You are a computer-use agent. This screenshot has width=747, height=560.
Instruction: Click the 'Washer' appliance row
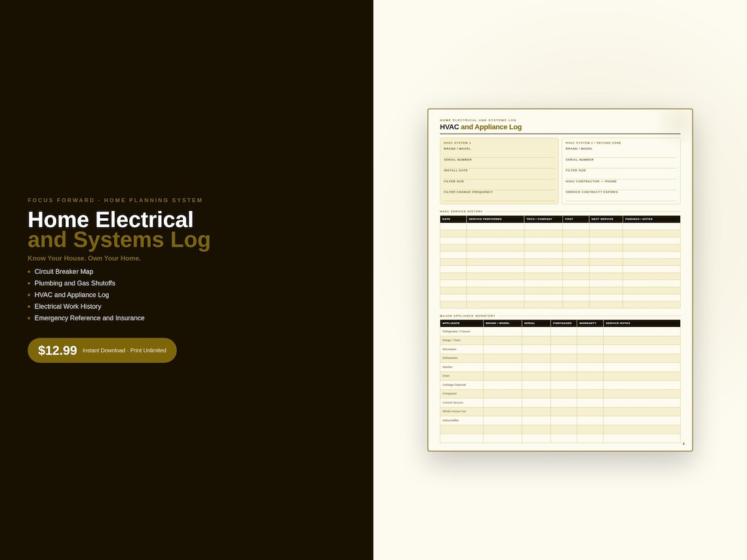pyautogui.click(x=560, y=367)
